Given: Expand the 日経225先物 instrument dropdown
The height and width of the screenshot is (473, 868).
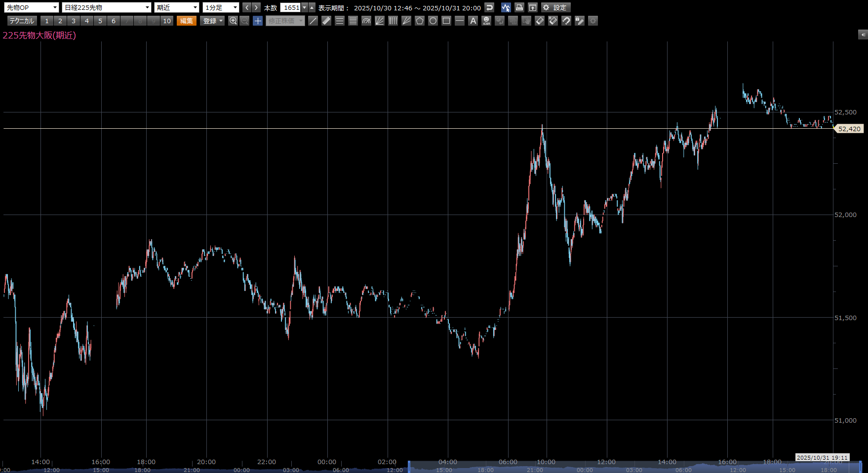Looking at the screenshot, I should click(x=107, y=7).
